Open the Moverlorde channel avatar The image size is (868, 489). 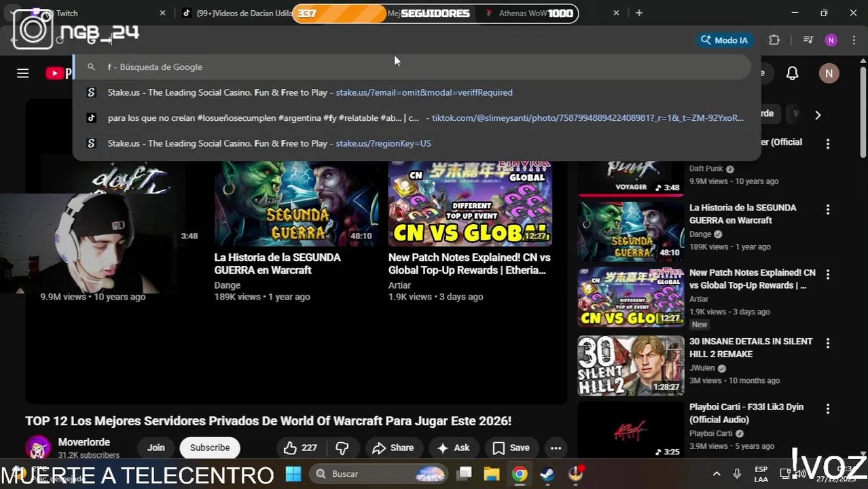[x=38, y=448]
